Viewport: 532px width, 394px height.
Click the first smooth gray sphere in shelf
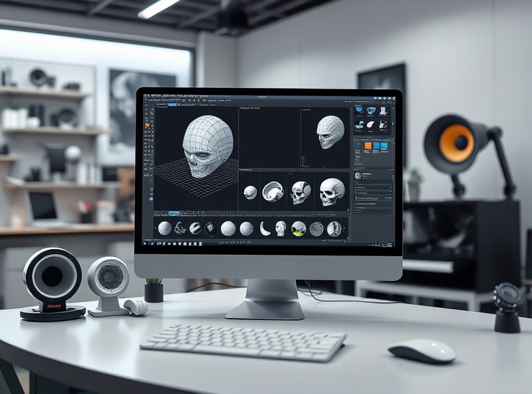pyautogui.click(x=164, y=228)
